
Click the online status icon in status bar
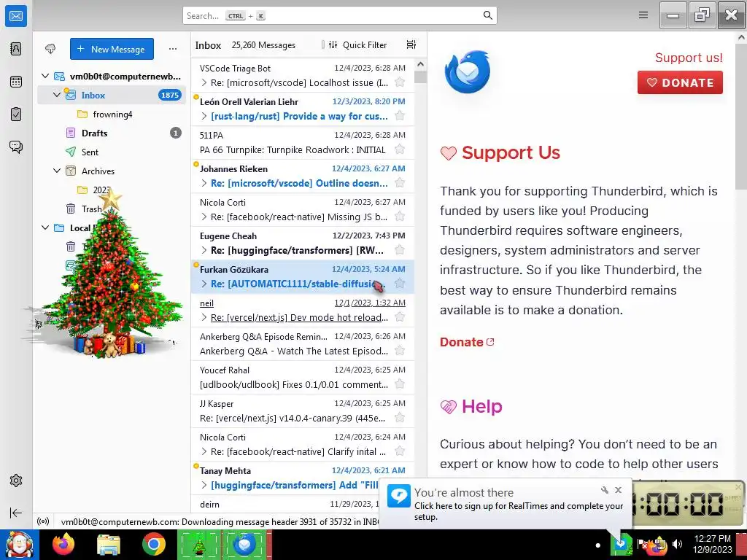click(43, 521)
